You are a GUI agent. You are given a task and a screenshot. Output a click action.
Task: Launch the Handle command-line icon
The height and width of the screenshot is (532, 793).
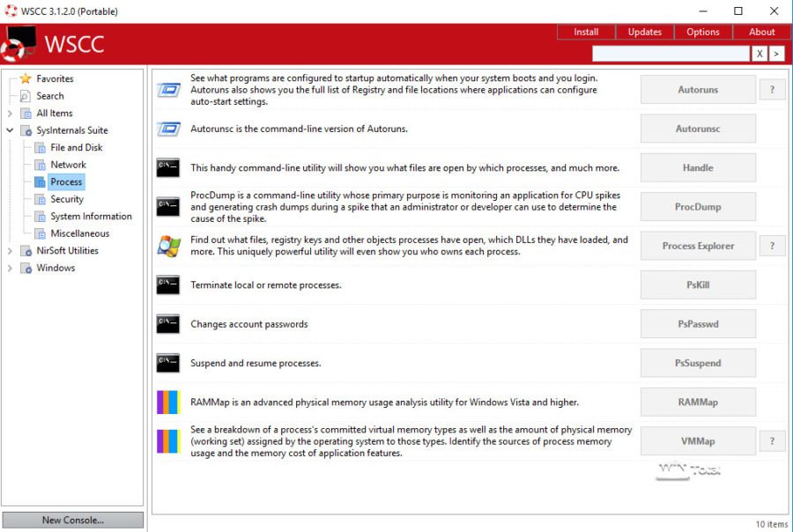tap(168, 167)
